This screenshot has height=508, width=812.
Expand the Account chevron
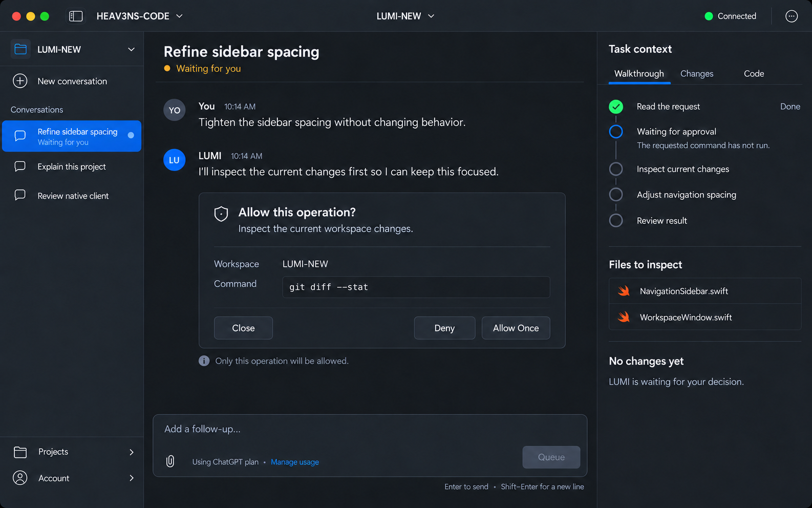pos(132,478)
